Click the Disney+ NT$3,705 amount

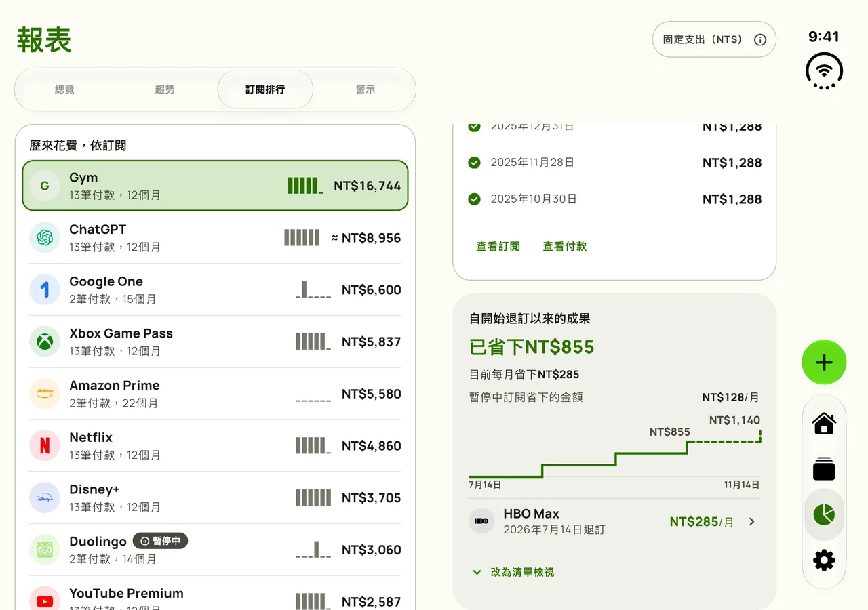[x=372, y=497]
